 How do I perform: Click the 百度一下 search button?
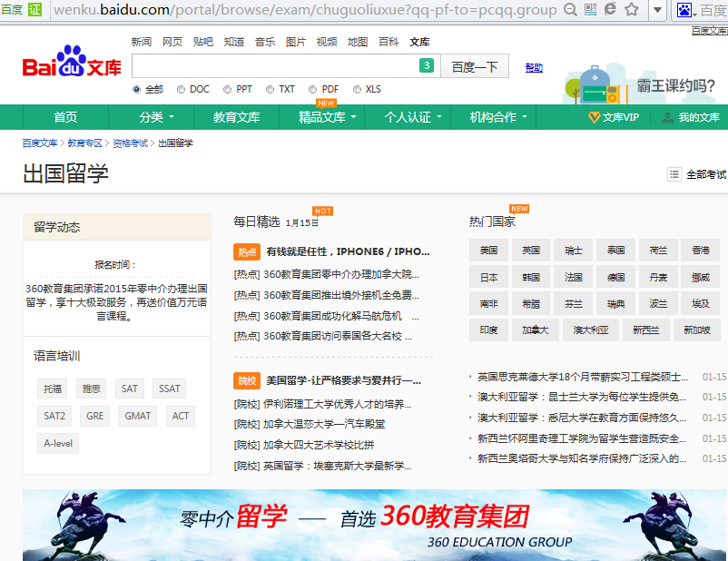[475, 66]
